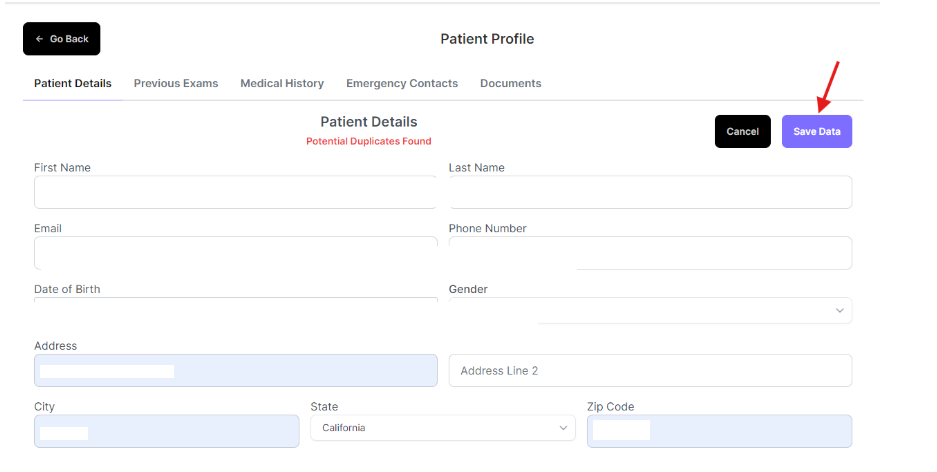
Task: Focus the Address Line 2 field
Action: pyautogui.click(x=650, y=371)
